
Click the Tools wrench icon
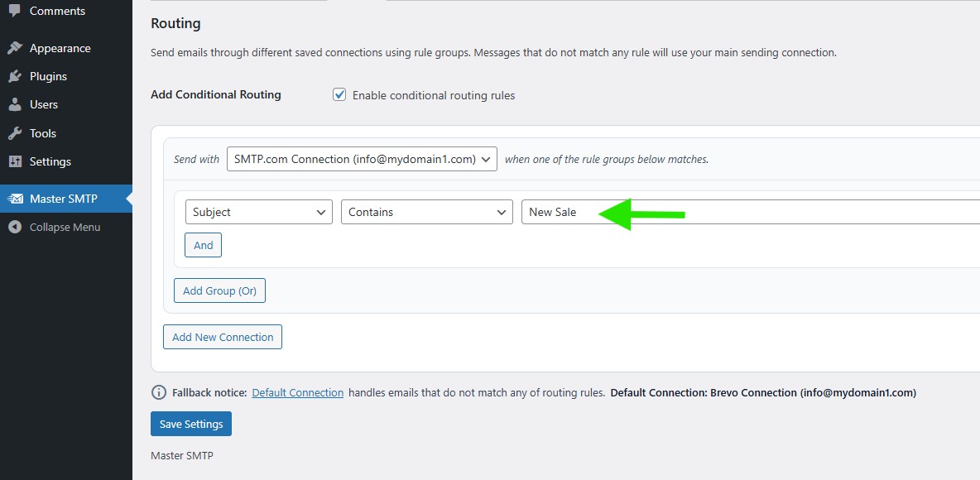click(15, 133)
